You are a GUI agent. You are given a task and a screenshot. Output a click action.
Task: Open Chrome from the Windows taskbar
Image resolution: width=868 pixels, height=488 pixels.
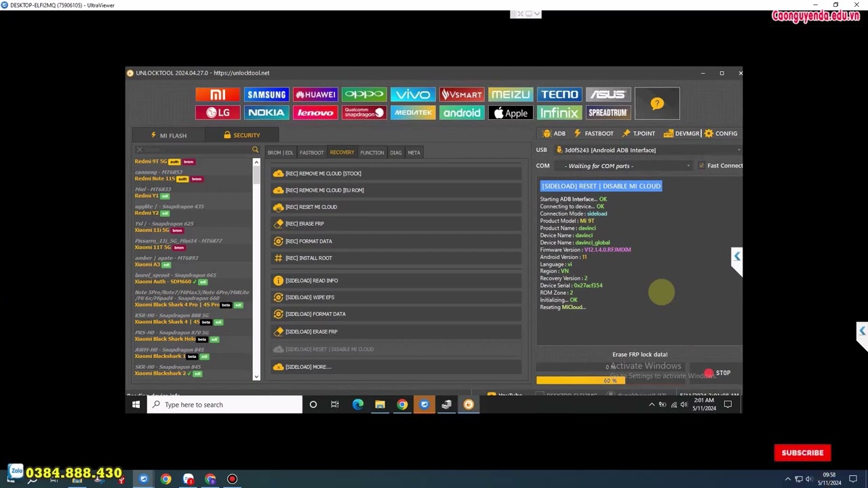point(402,405)
